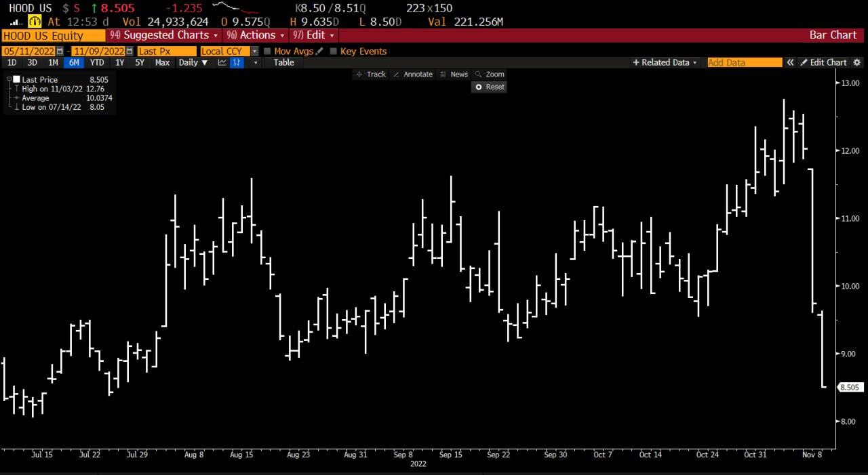Expand the Local CCY currency dropdown

(254, 51)
